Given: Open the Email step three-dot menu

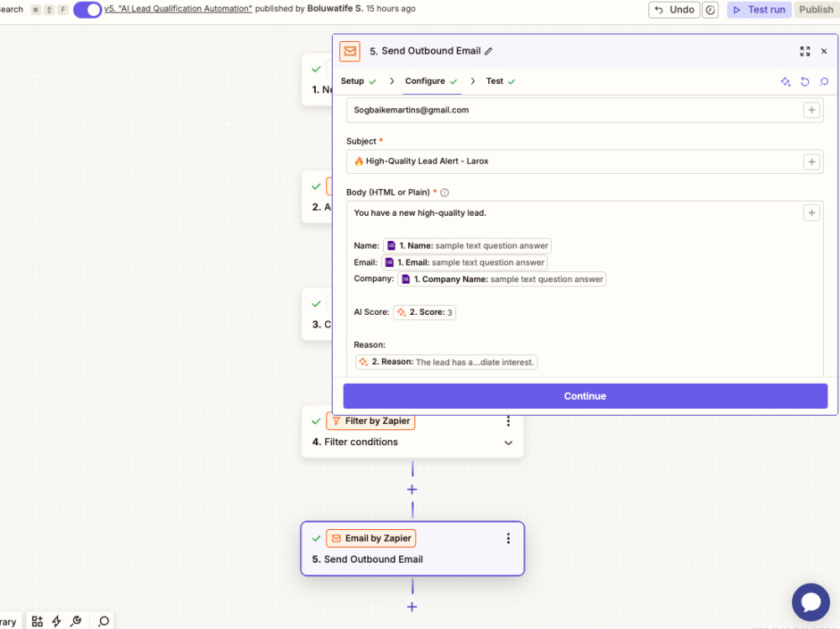Looking at the screenshot, I should pos(508,538).
